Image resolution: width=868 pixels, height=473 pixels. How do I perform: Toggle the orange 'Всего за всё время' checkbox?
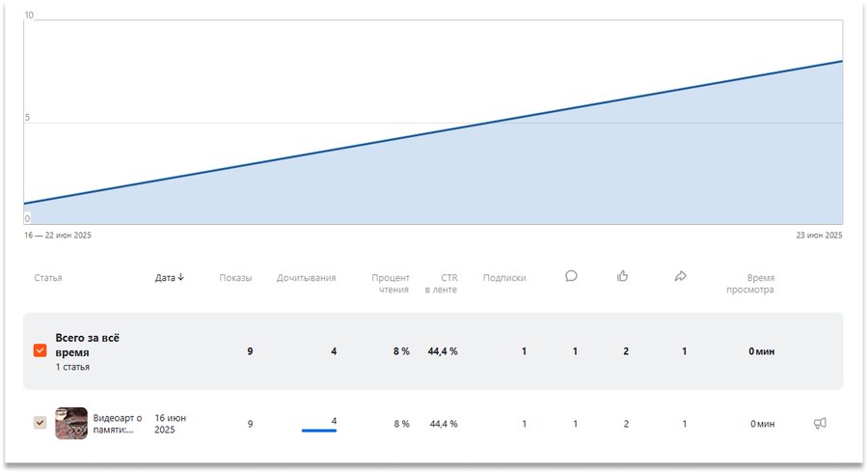click(40, 350)
